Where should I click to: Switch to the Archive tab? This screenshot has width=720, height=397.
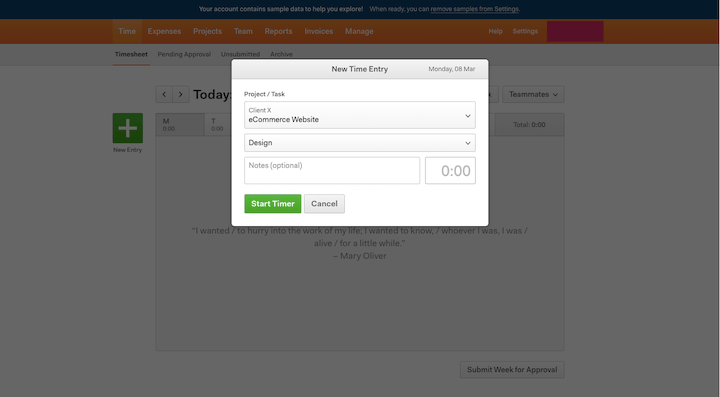pyautogui.click(x=281, y=54)
